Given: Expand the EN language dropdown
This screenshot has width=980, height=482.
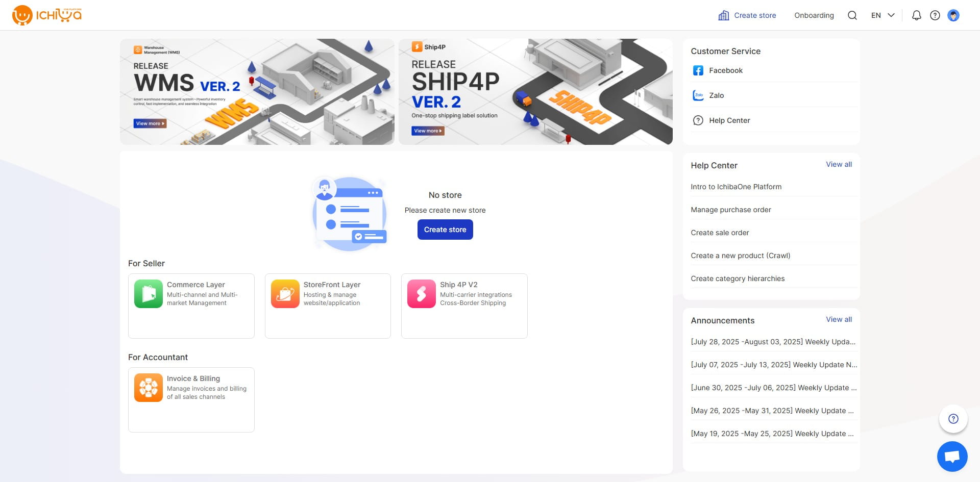Looking at the screenshot, I should 883,15.
